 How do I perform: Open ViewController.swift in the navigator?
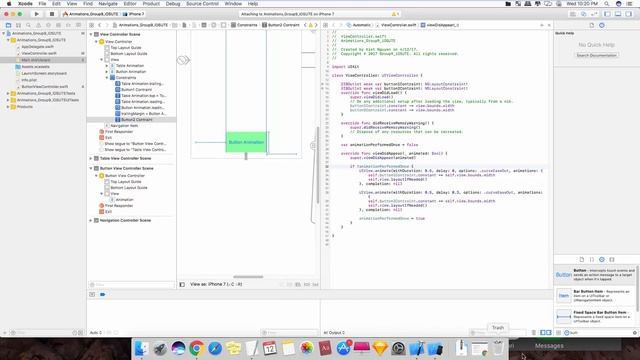[x=39, y=53]
